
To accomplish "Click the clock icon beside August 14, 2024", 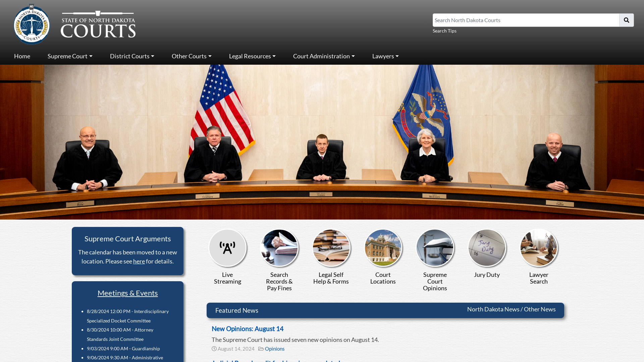I will (x=214, y=349).
